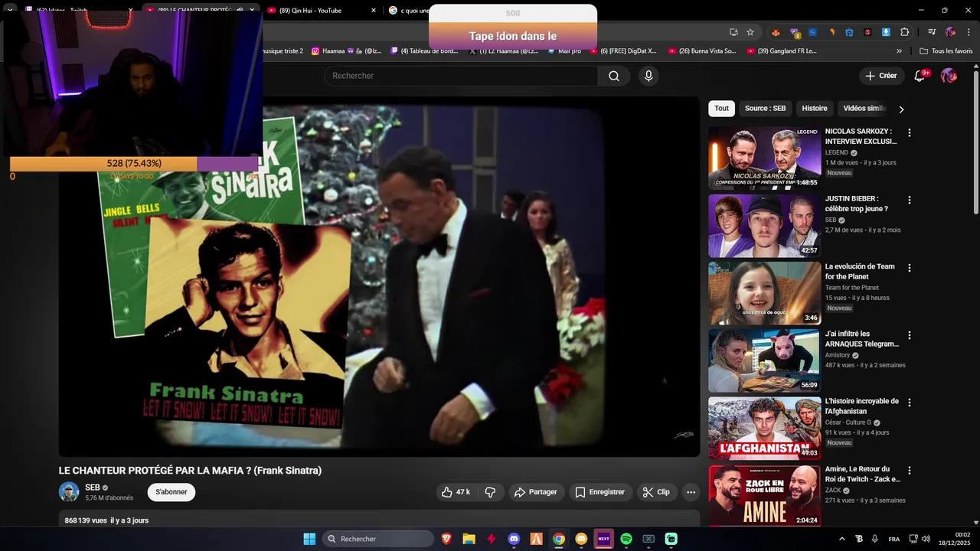
Task: Open the SEB channel name link
Action: [x=93, y=487]
